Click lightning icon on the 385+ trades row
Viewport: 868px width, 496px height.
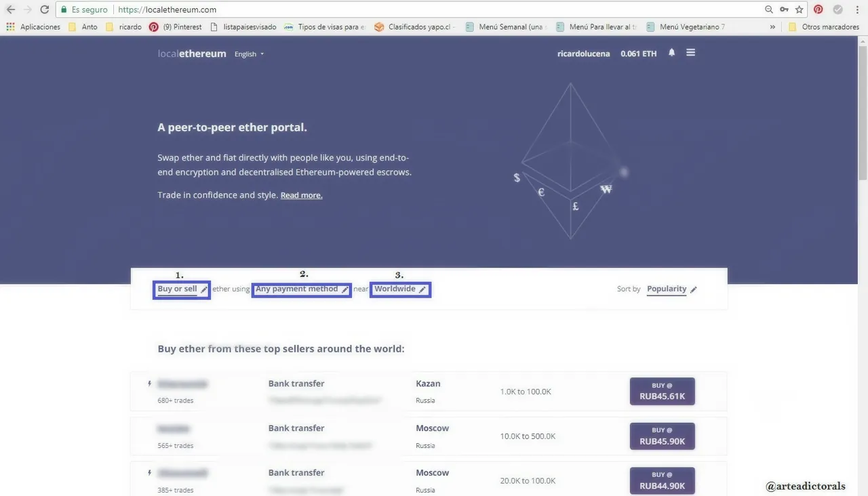(150, 473)
